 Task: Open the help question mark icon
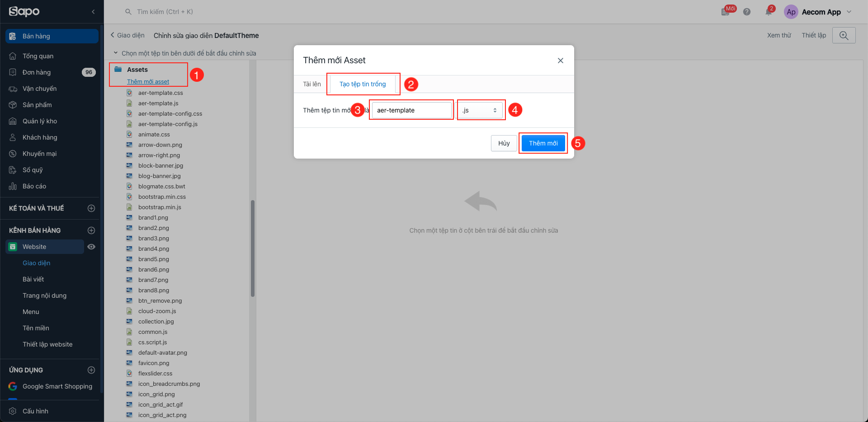747,12
